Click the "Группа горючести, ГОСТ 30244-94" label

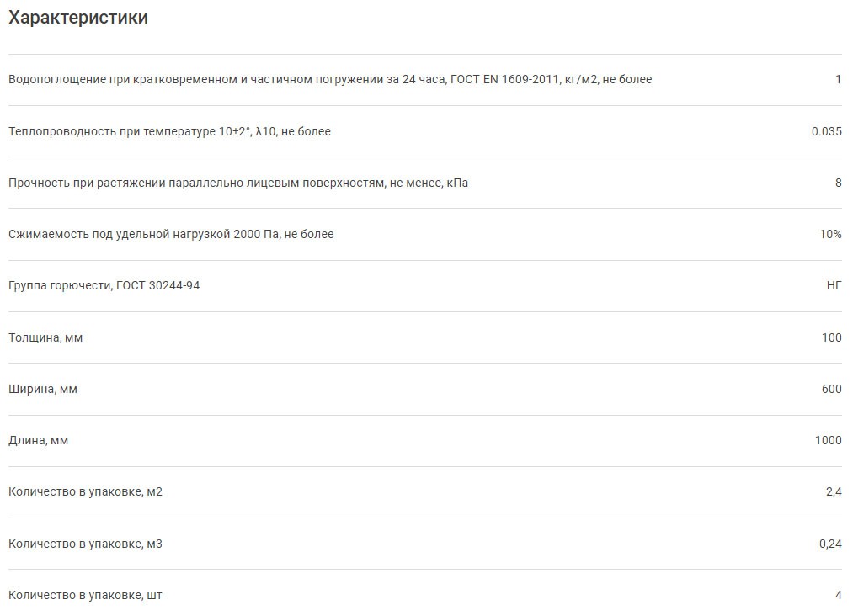tap(104, 285)
